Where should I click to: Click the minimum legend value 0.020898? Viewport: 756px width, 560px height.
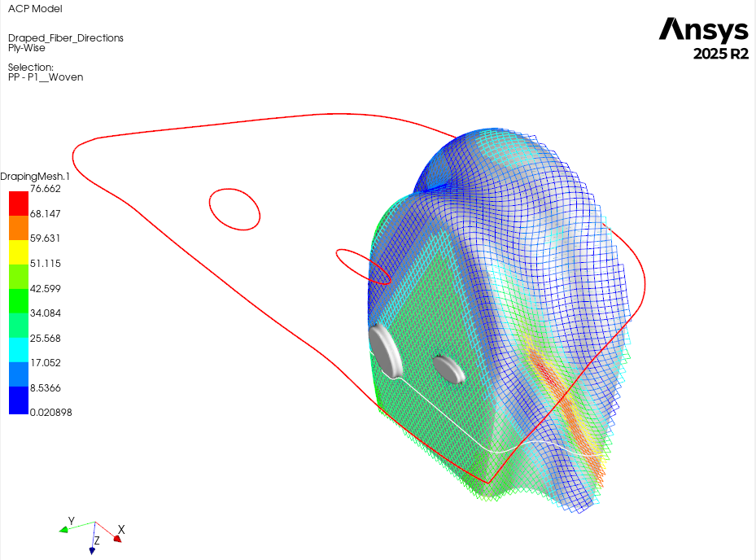pyautogui.click(x=51, y=413)
